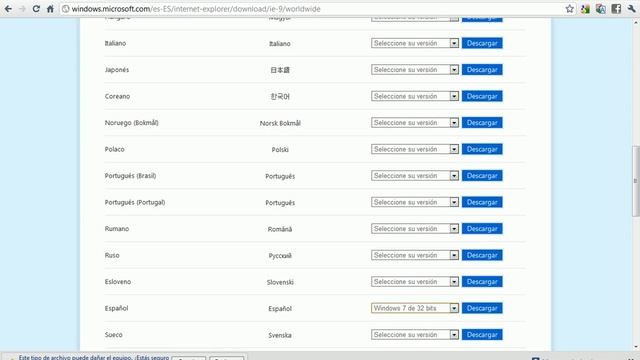Screen dimensions: 640x360
Task: Select the Esloveno language name text
Action: point(118,282)
